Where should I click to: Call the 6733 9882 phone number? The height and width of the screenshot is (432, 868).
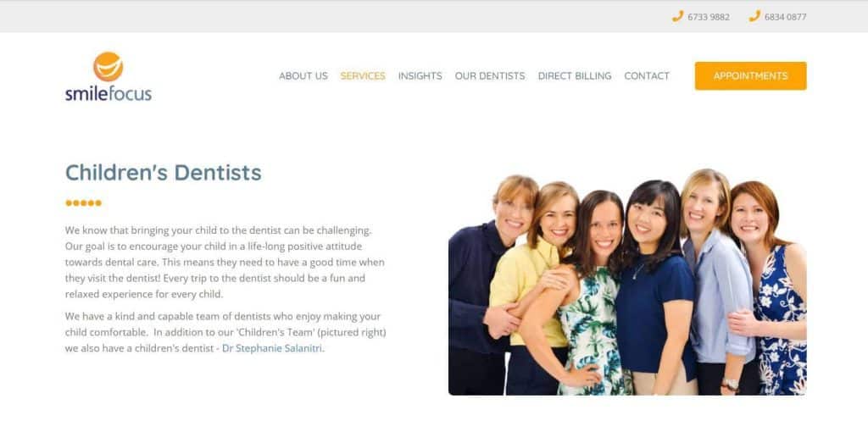(709, 17)
